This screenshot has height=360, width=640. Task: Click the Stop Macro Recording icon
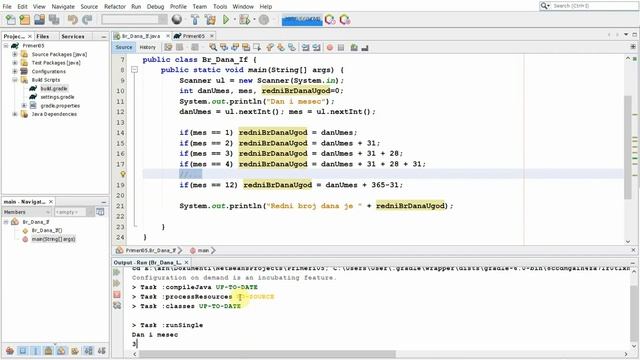(341, 47)
